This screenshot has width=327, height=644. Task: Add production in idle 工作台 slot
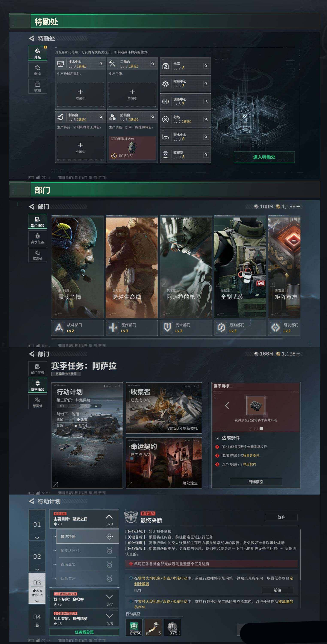pos(132,95)
